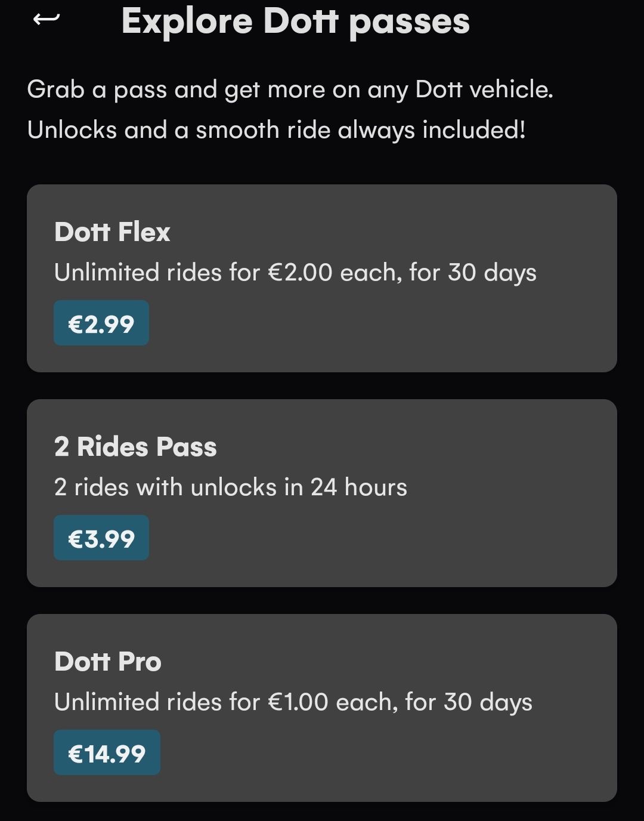Screen dimensions: 644x821
Task: Select the €14.99 price button
Action: pos(107,753)
